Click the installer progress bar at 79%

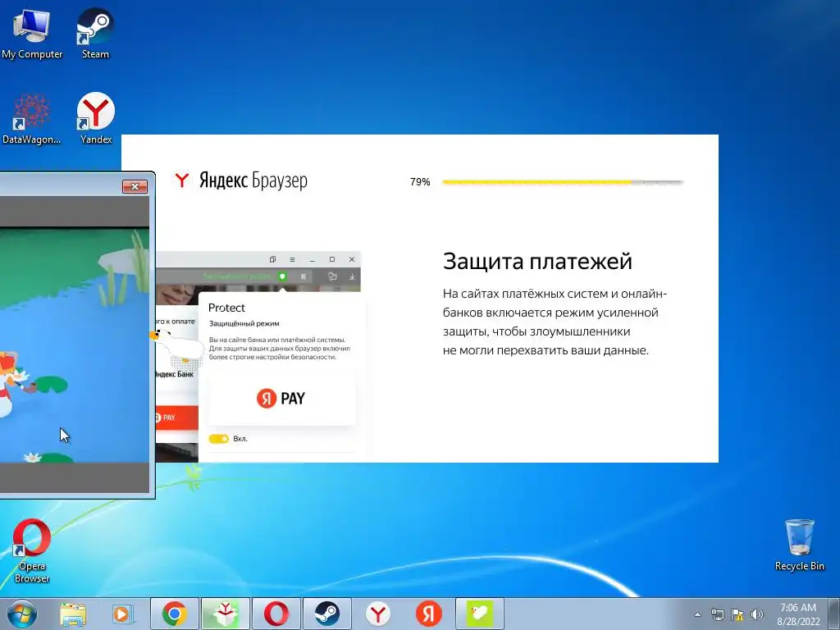[x=563, y=182]
